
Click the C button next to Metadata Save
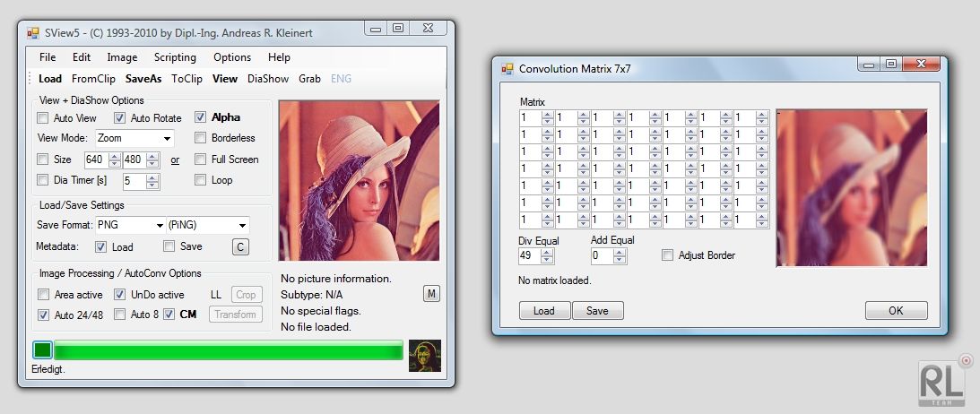(x=240, y=246)
